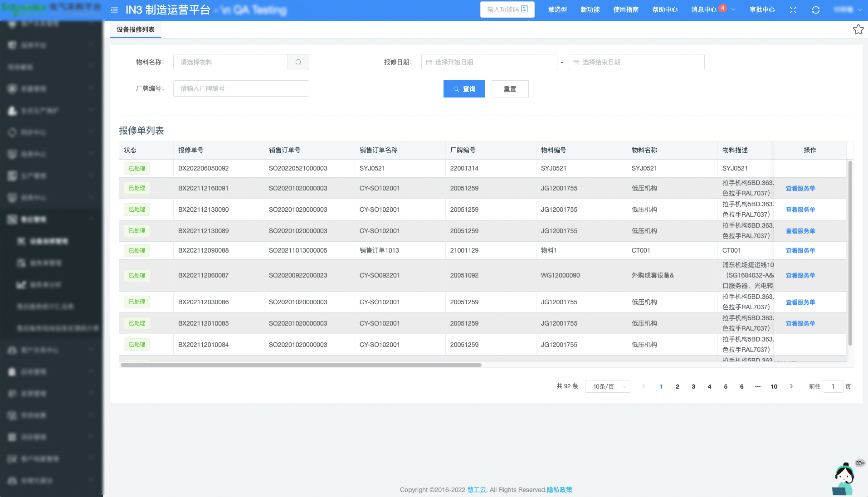Screen dimensions: 868x497
Task: Click 查看服务单 for BX202112010085
Action: [800, 323]
